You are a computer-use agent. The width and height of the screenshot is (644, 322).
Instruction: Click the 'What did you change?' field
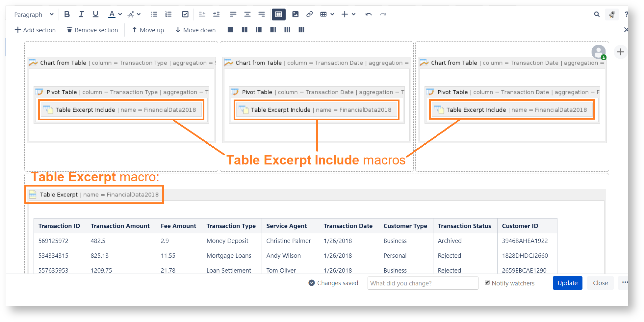point(423,283)
